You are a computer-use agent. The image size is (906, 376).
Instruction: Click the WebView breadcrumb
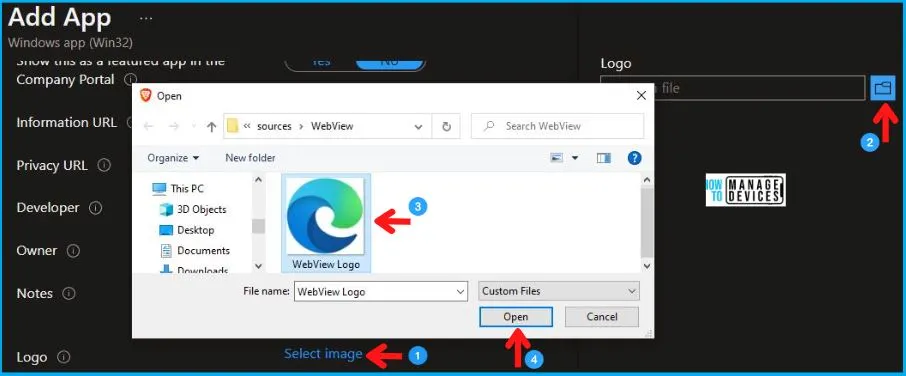[332, 126]
